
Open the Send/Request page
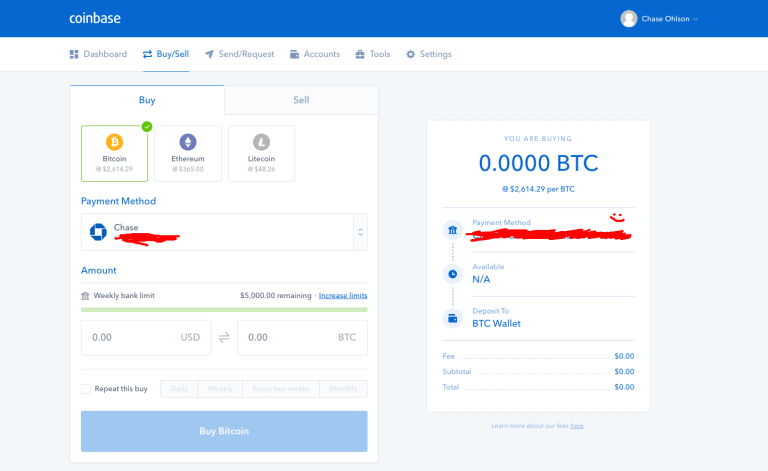click(x=240, y=54)
